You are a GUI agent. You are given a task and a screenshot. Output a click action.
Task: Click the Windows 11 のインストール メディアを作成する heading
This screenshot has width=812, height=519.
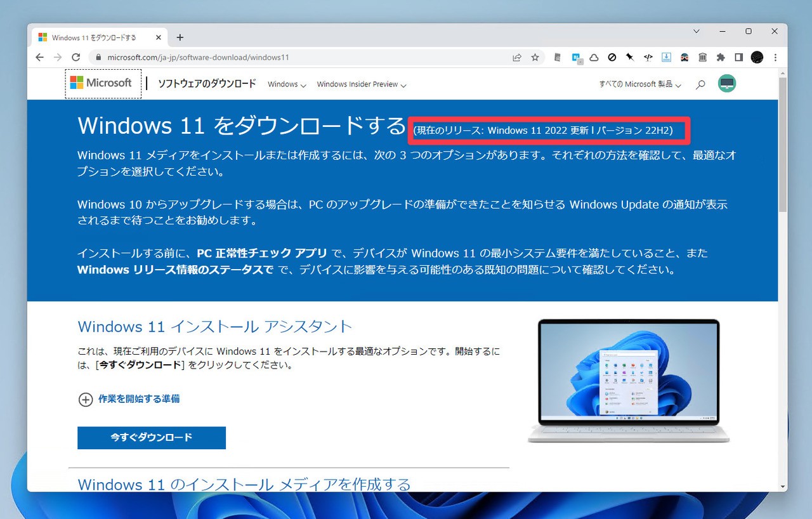[x=244, y=485]
